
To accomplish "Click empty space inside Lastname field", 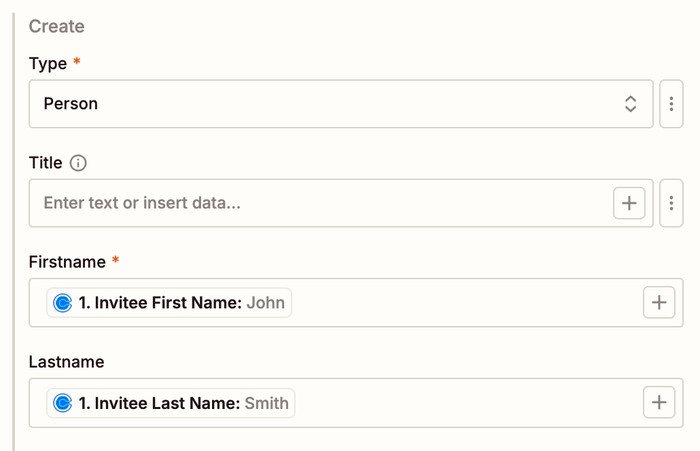I will click(460, 403).
